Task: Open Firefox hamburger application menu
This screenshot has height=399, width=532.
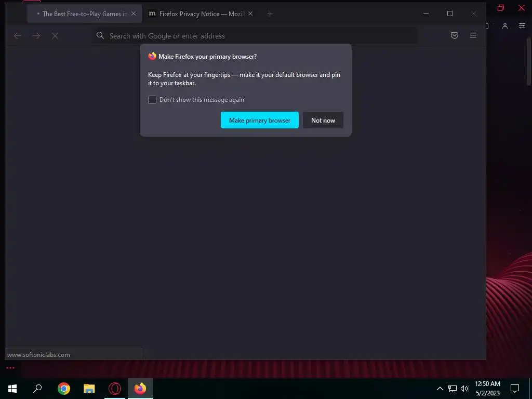Action: click(x=473, y=35)
